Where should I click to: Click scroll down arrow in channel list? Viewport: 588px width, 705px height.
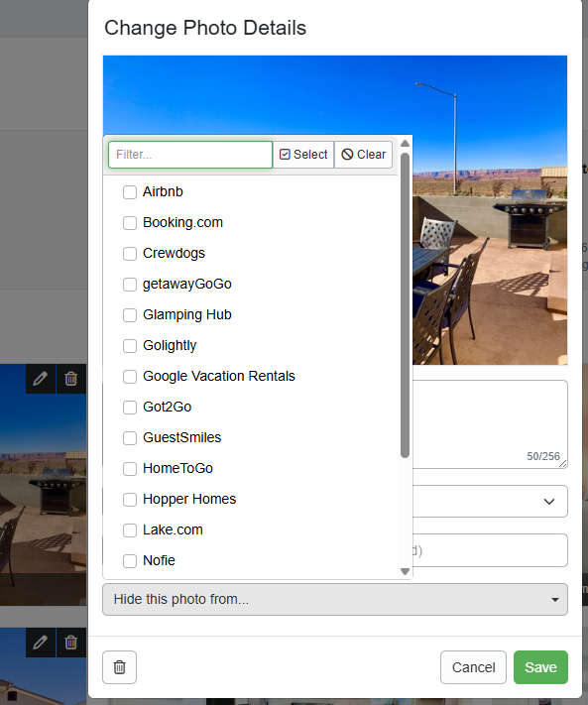coord(405,571)
